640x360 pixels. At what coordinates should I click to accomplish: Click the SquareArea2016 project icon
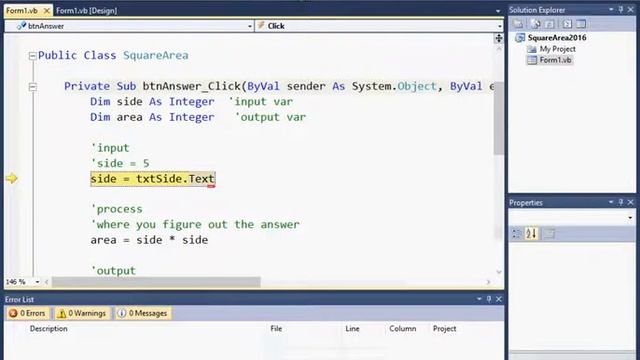point(520,38)
